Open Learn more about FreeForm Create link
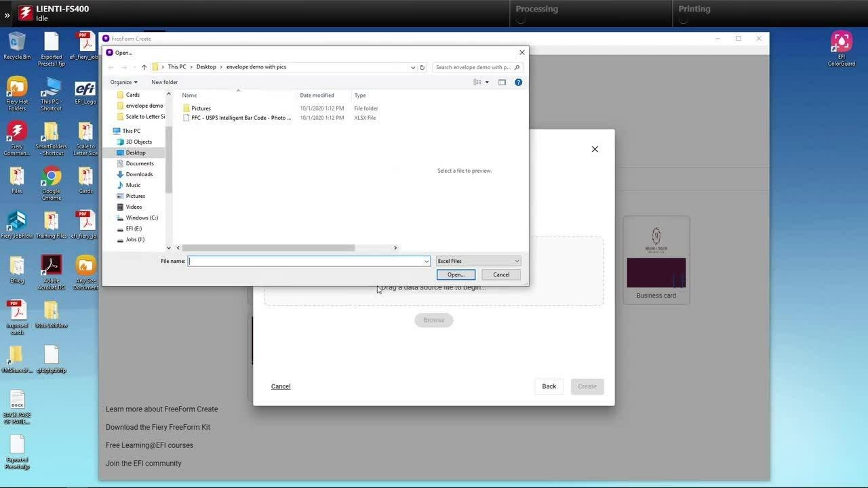Image resolution: width=868 pixels, height=488 pixels. 161,409
